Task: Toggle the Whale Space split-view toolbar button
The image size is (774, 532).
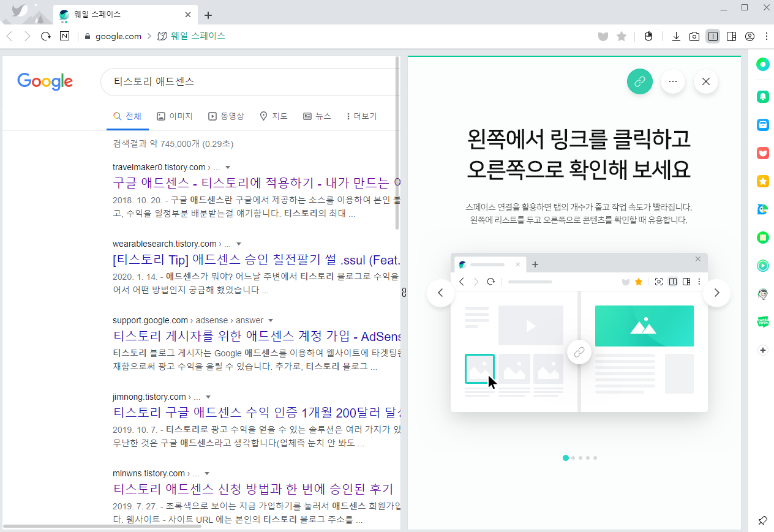Action: click(x=713, y=37)
